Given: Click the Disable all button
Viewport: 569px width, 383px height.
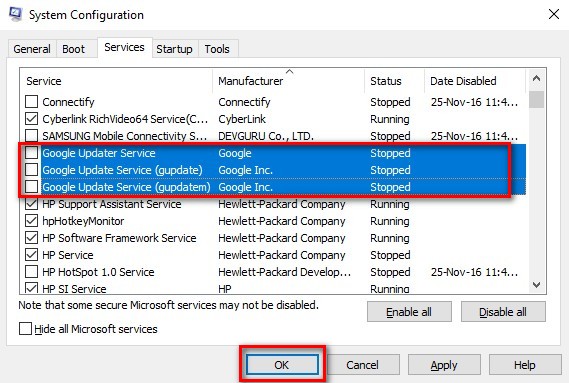Looking at the screenshot, I should point(503,312).
